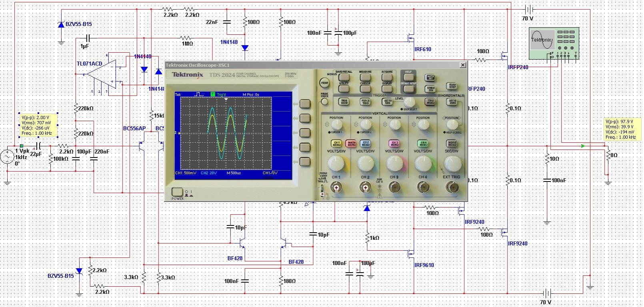Click the CH 4 BNC input connector
The height and width of the screenshot is (307, 644).
423,187
